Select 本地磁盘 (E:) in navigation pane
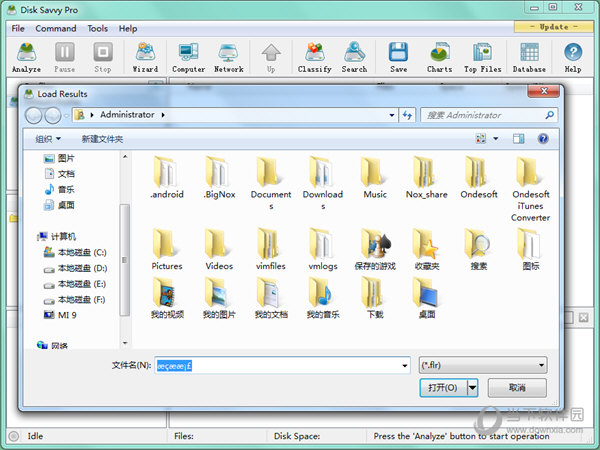Image resolution: width=600 pixels, height=450 pixels. [x=75, y=284]
